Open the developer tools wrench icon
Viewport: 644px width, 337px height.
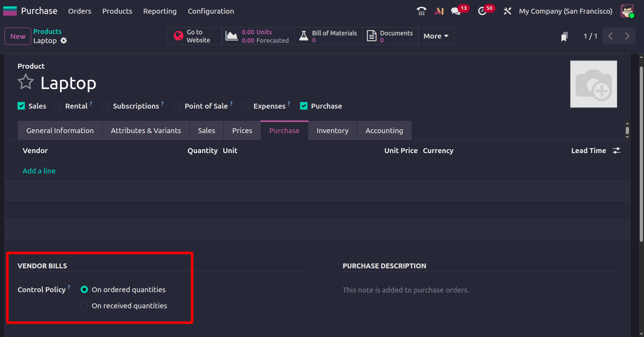507,11
